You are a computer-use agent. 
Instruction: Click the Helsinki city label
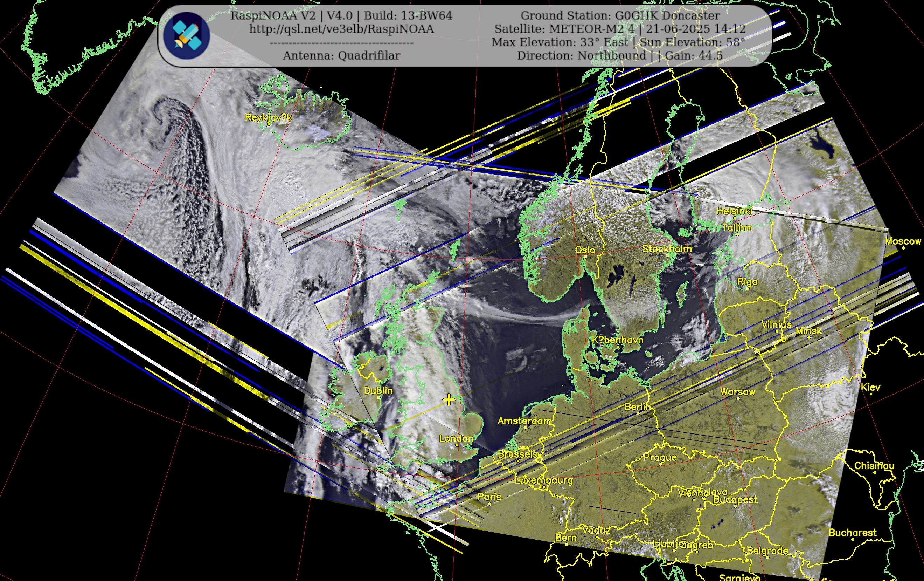click(735, 211)
